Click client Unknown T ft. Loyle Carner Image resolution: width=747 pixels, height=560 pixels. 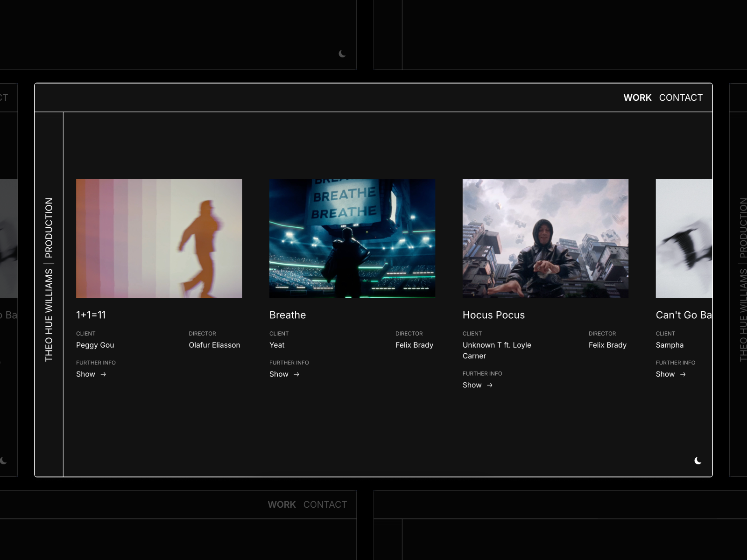coord(497,350)
